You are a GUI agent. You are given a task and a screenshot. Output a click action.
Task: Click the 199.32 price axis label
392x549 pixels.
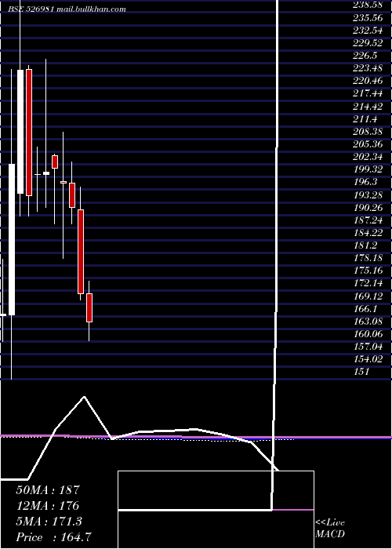click(x=368, y=169)
